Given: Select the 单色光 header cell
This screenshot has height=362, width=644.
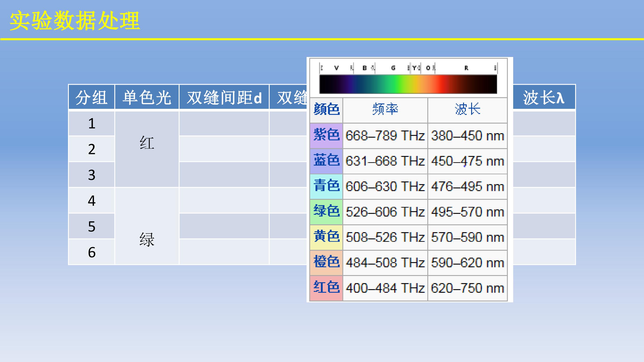Looking at the screenshot, I should (x=147, y=97).
